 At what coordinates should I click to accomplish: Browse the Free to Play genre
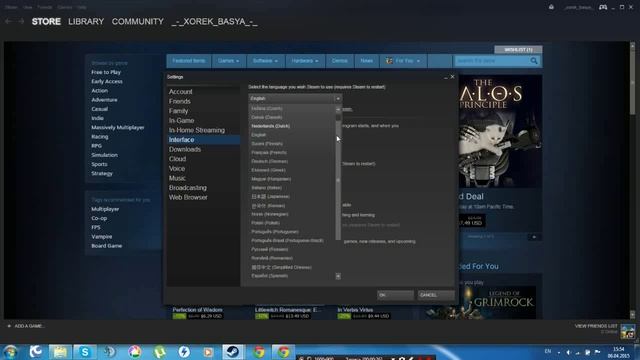[x=106, y=72]
